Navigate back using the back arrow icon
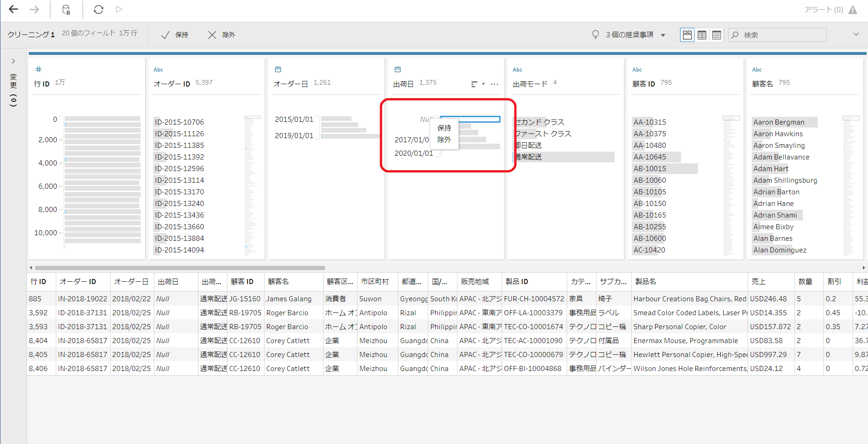 (13, 9)
